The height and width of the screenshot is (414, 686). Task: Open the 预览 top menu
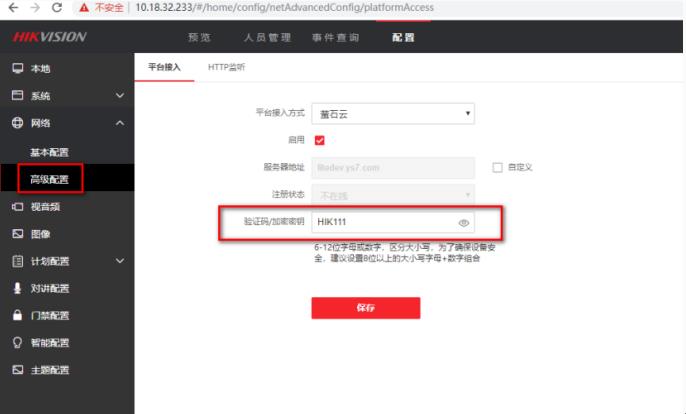point(200,38)
